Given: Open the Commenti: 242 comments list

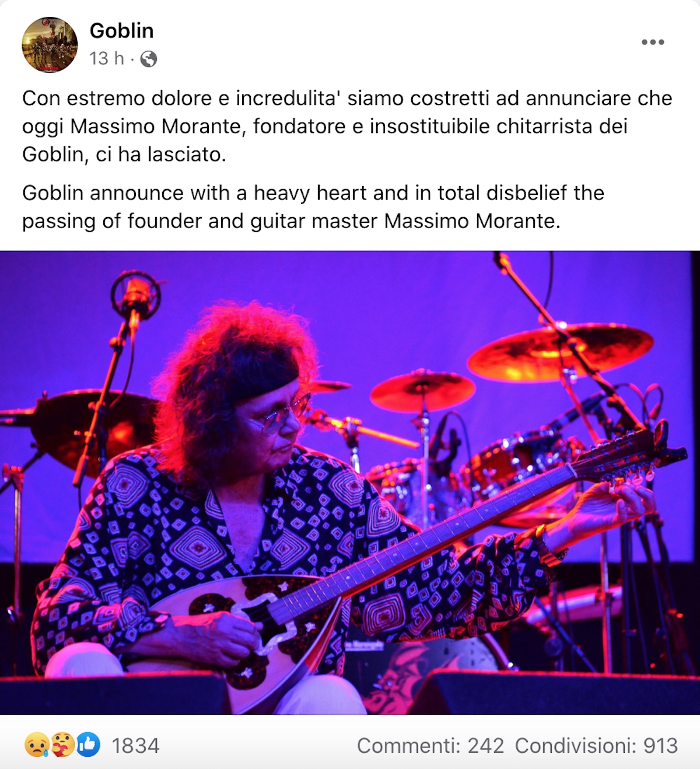Looking at the screenshot, I should [x=430, y=746].
